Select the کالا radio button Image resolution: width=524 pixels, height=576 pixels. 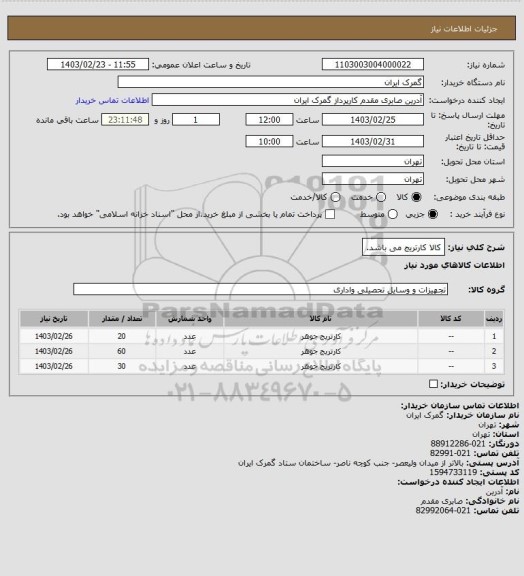[416, 197]
